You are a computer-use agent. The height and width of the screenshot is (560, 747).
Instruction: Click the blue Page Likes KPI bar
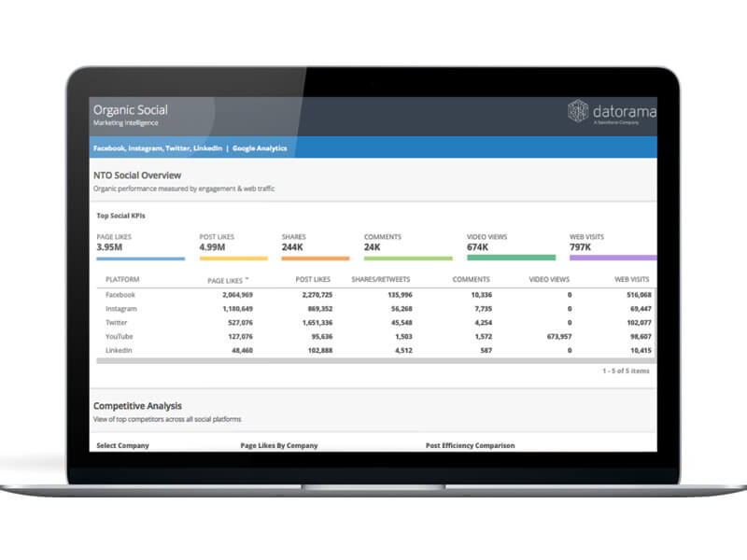[x=140, y=258]
